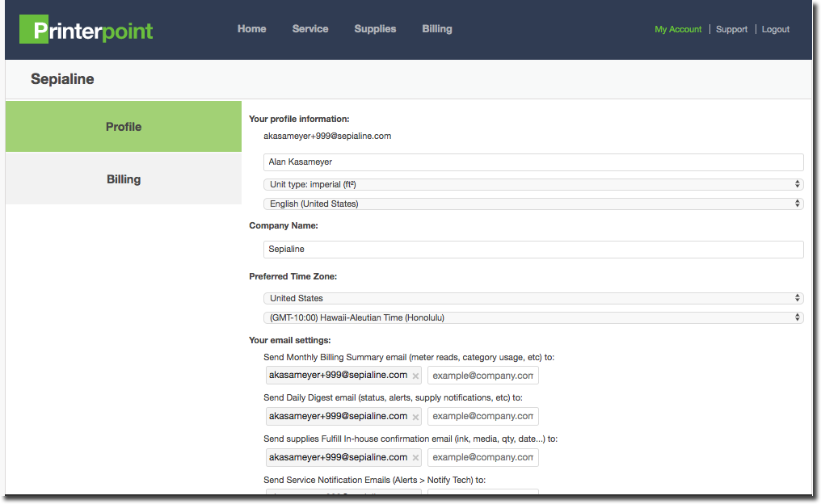Open the United States country dropdown
The width and height of the screenshot is (821, 504).
click(x=533, y=298)
